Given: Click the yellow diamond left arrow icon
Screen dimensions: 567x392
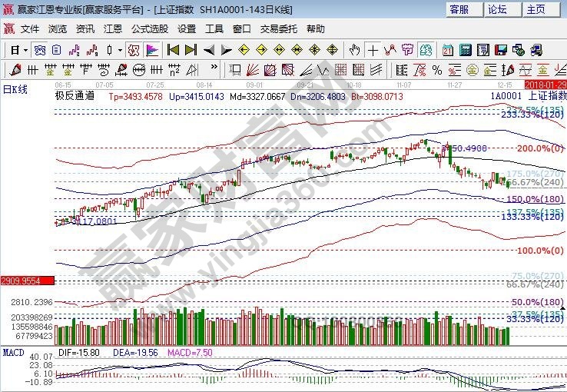Looking at the screenshot, I should 244,50.
